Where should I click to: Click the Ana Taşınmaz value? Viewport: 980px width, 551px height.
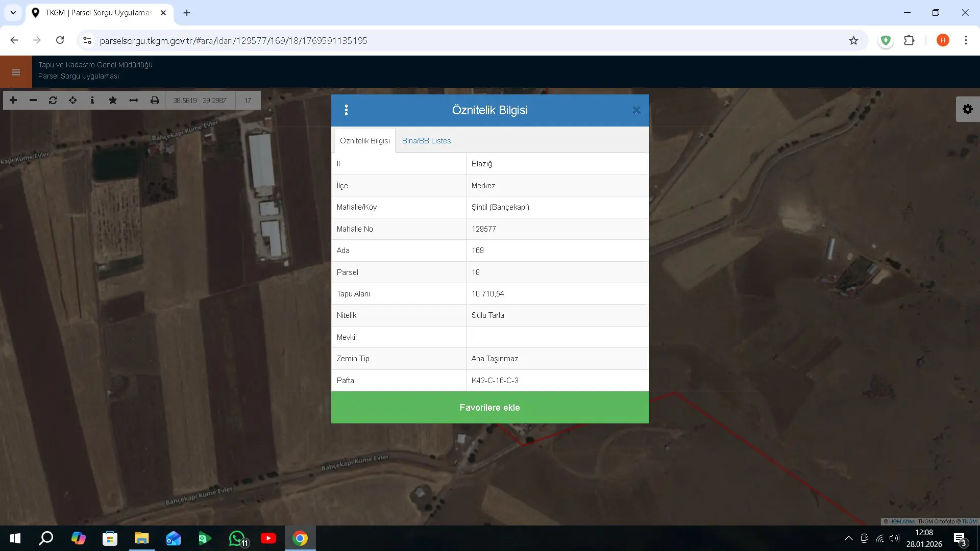495,359
